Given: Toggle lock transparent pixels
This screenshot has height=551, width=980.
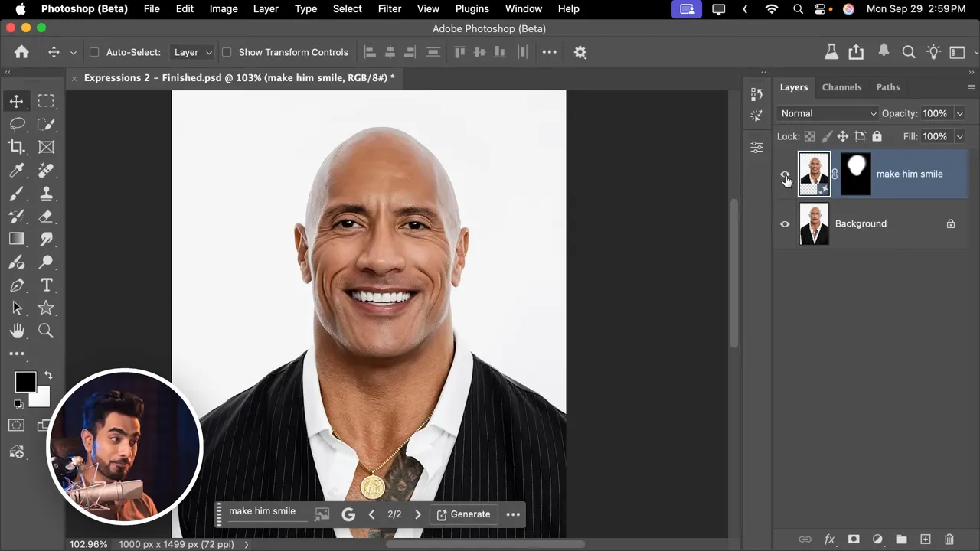Looking at the screenshot, I should click(810, 136).
